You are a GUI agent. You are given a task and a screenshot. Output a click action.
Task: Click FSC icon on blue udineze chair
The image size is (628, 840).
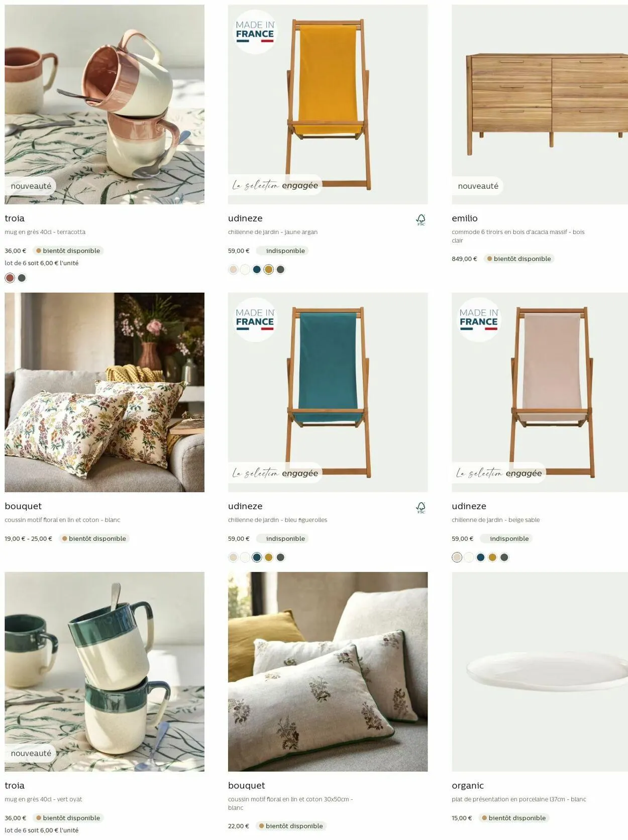coord(421,507)
